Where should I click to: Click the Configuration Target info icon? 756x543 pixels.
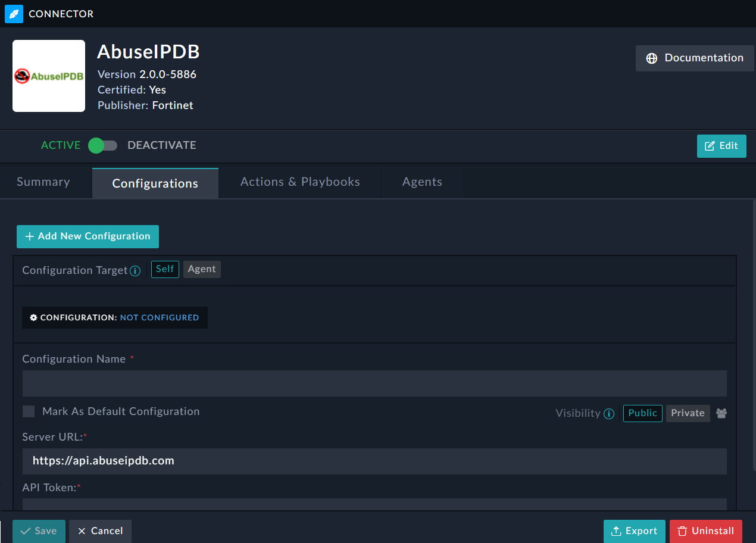click(x=135, y=271)
